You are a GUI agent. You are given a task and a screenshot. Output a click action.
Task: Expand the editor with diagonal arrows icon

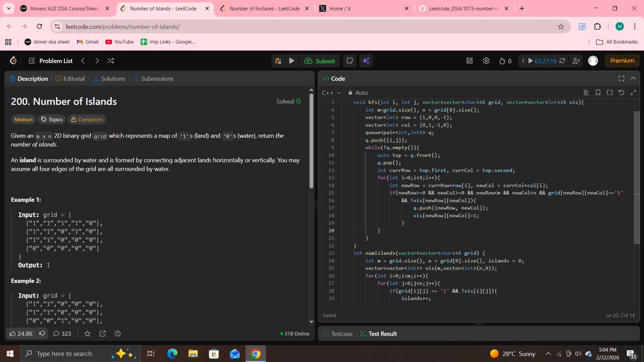[x=632, y=93]
